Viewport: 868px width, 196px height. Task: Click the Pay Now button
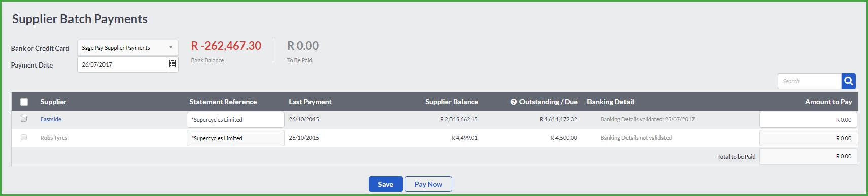click(428, 184)
